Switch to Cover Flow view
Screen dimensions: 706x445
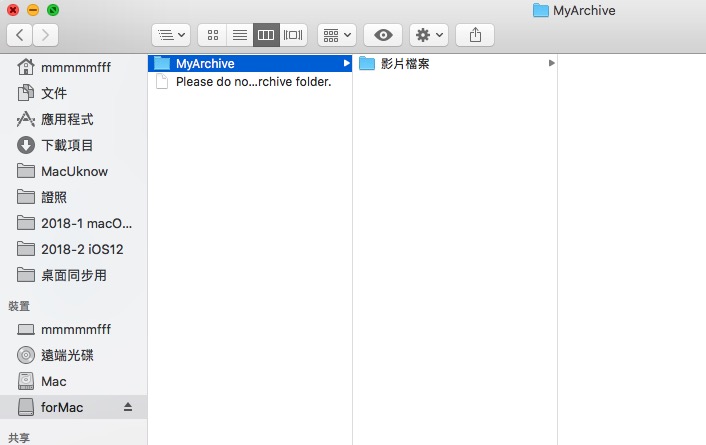click(x=293, y=35)
